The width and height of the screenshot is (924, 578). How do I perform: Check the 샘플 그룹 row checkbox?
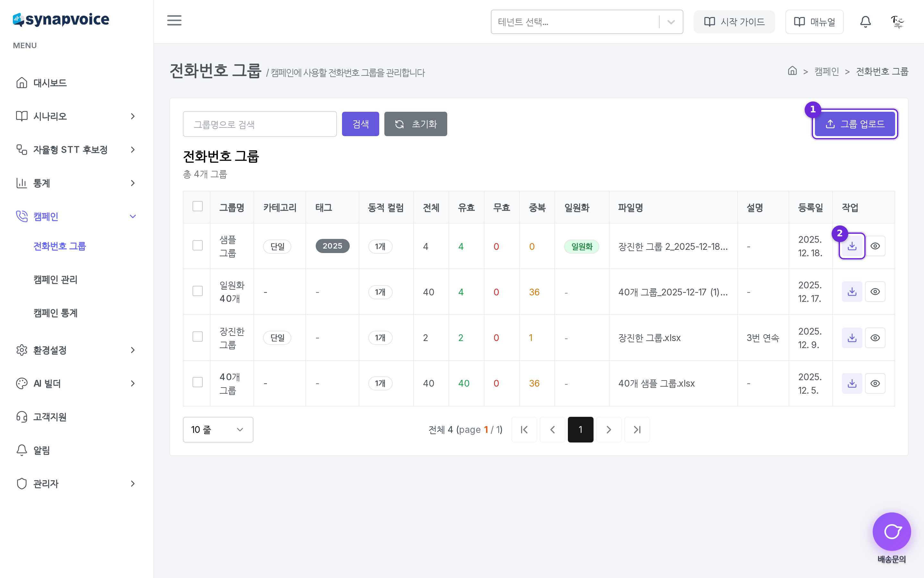click(x=197, y=245)
